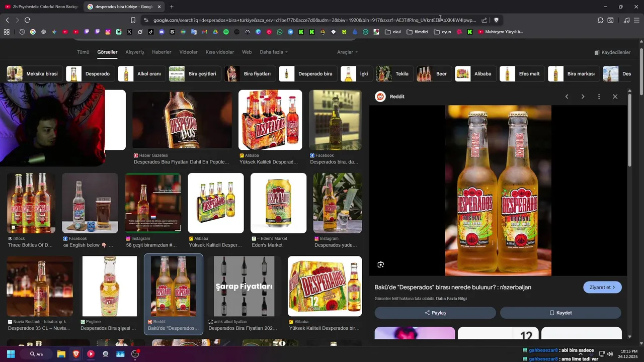Filter by Efes malt chip
The height and width of the screenshot is (362, 644).
point(522,73)
